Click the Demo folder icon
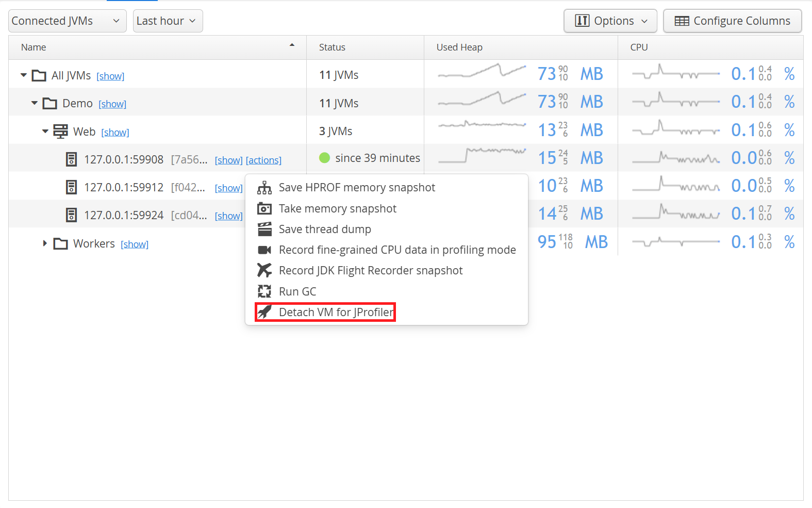Screen dimensions: 812x508 coord(49,104)
